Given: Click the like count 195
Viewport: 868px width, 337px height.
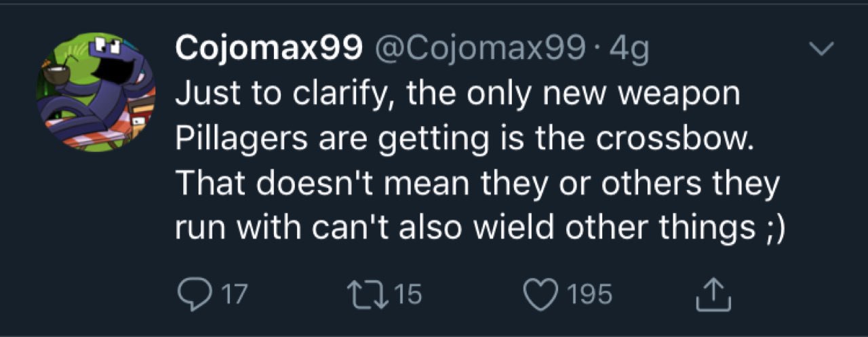Looking at the screenshot, I should [x=589, y=294].
